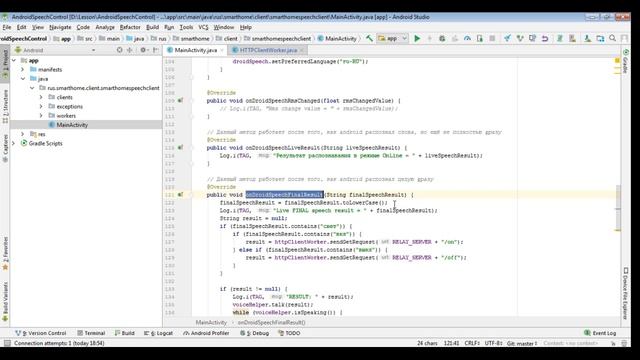Click the Search Everywhere magnifier icon

pos(613,38)
